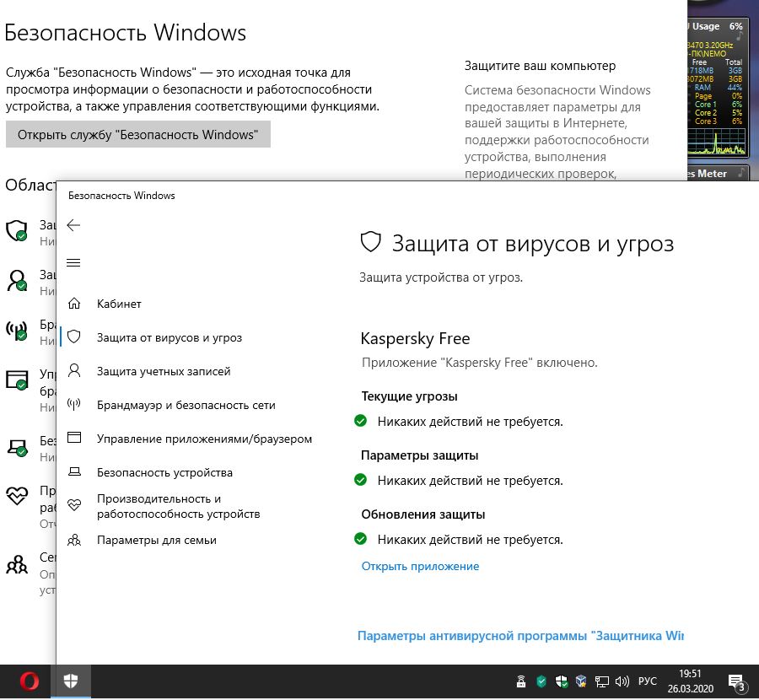Image resolution: width=759 pixels, height=700 pixels.
Task: Click family options icon in Settings window
Action: pos(17,564)
